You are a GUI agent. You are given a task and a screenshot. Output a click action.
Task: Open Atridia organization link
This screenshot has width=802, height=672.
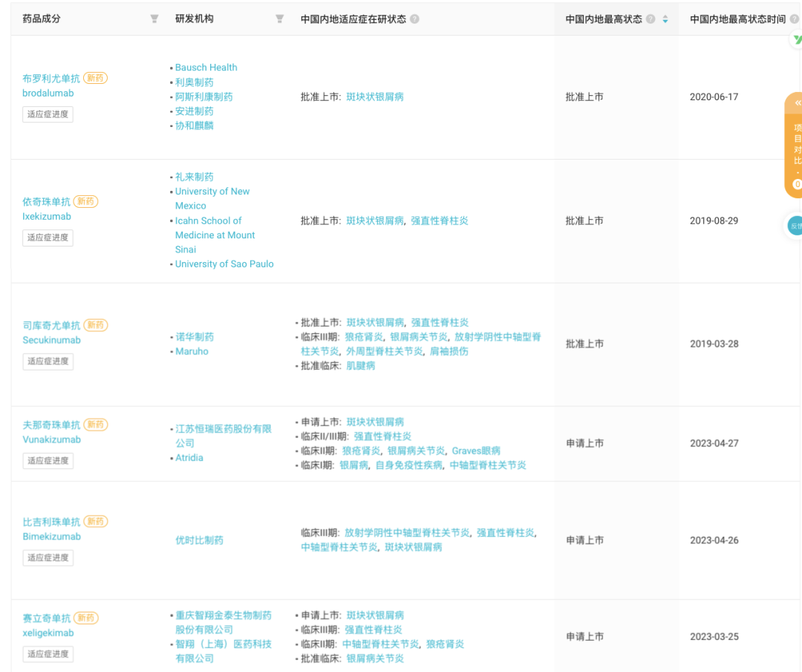coord(189,457)
